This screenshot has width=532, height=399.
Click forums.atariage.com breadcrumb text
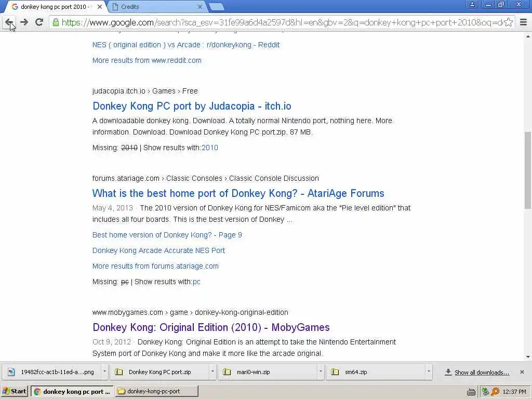126,178
